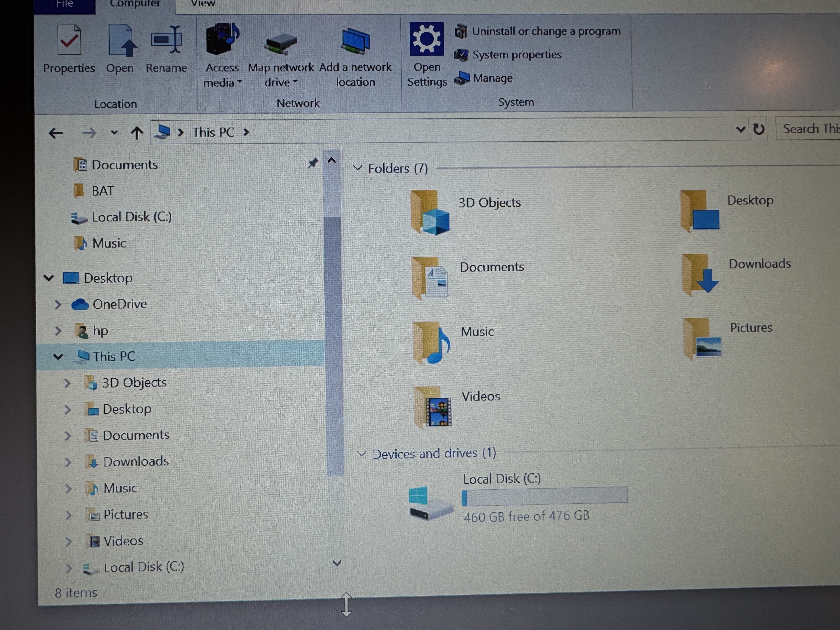Screen dimensions: 840x630
Task: Click the refresh button in address bar
Action: [x=758, y=130]
